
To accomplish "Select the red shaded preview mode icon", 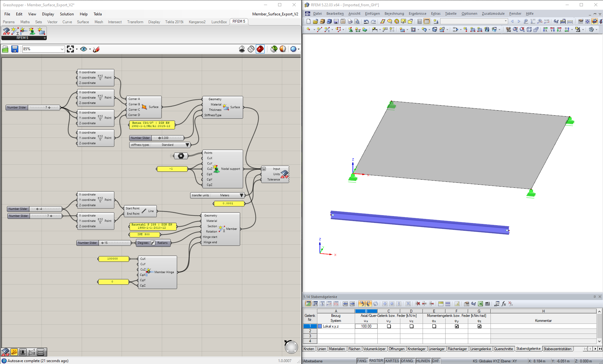I will click(x=260, y=49).
